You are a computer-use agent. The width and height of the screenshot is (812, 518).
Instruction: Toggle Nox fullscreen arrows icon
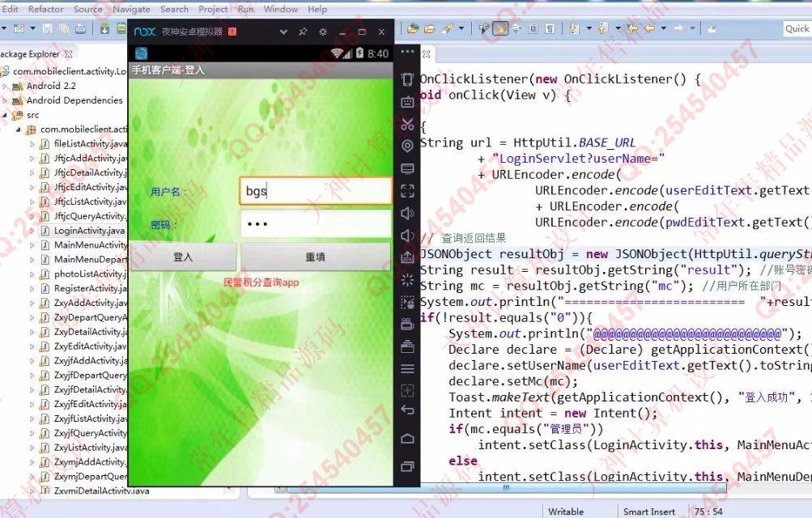(407, 191)
